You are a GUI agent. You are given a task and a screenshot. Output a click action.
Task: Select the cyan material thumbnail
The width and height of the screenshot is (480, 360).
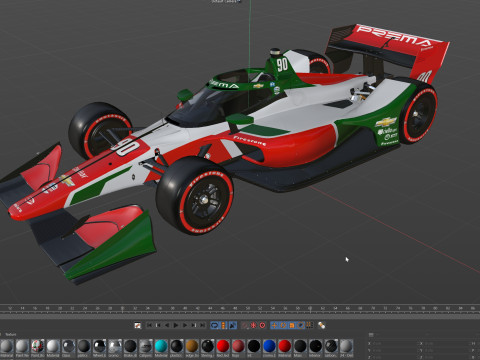[x=161, y=346]
